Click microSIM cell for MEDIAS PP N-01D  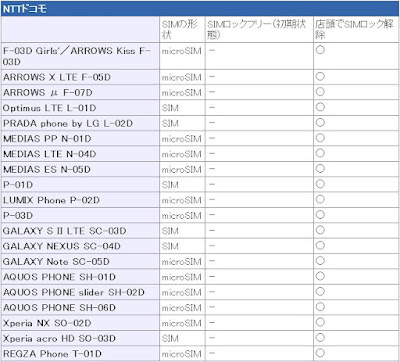click(182, 139)
